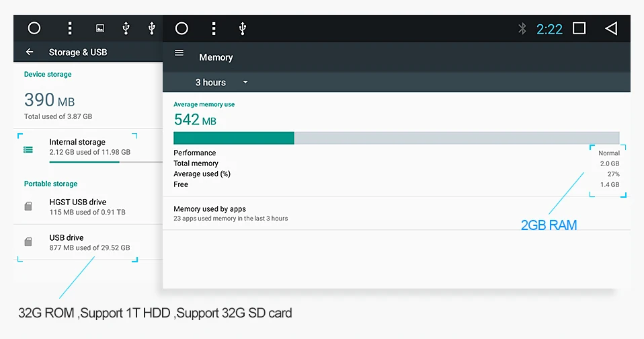Viewport: 644px width, 339px height.
Task: Open HGST USB drive entry
Action: pyautogui.click(x=88, y=206)
